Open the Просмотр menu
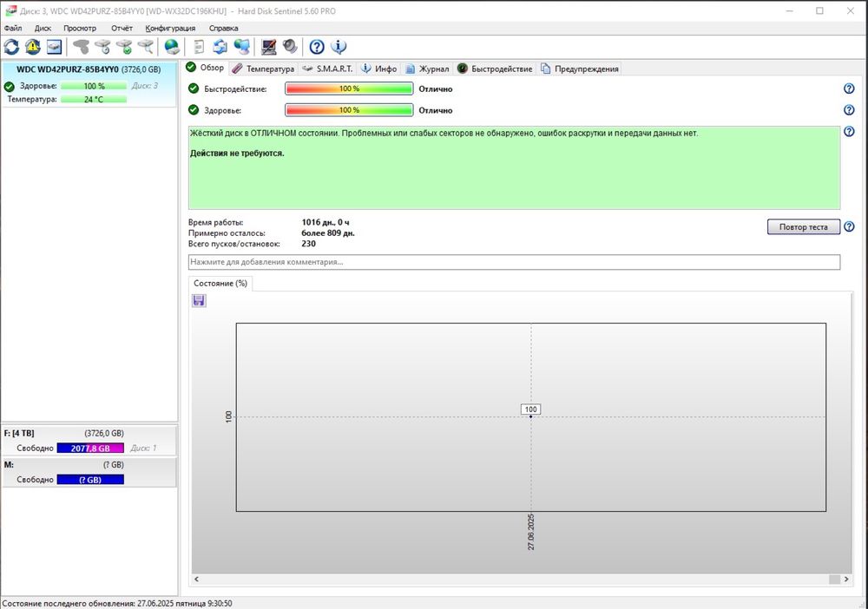This screenshot has width=868, height=609. [x=80, y=29]
